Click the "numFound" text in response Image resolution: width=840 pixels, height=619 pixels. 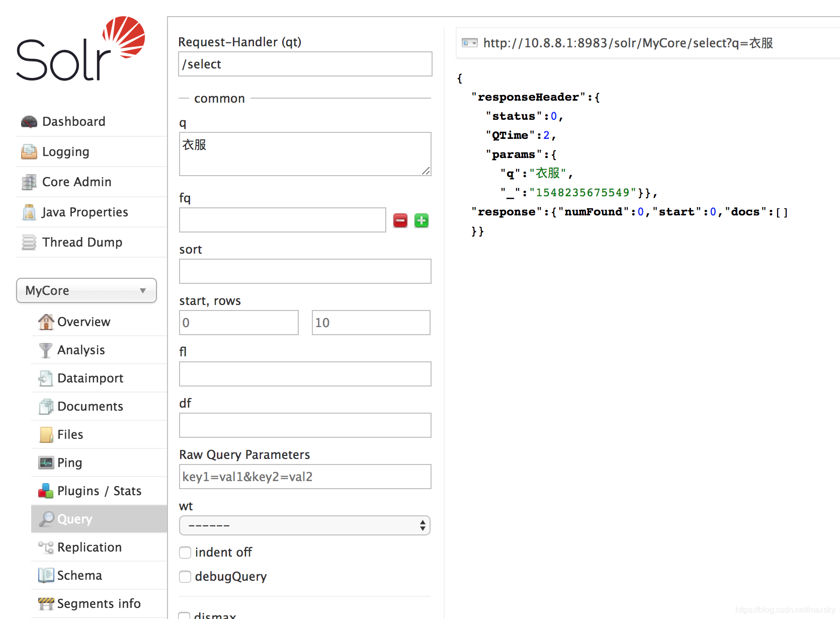[594, 212]
